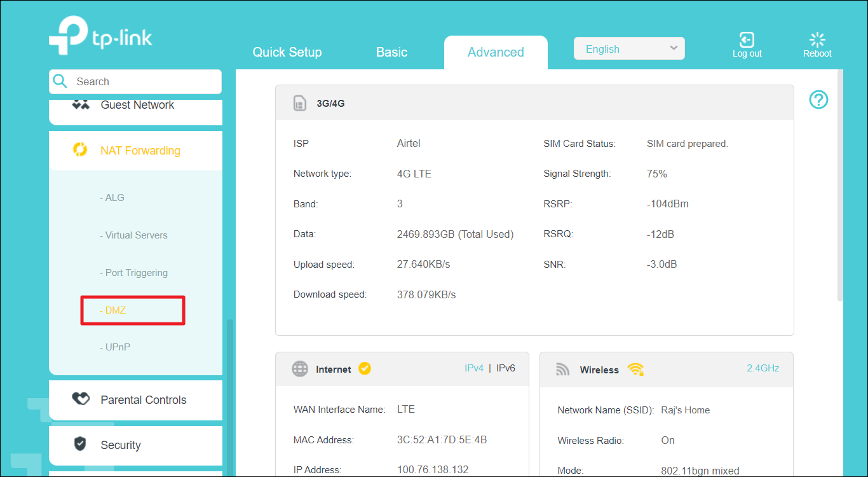Viewport: 868px width, 477px height.
Task: Click the search magnifier icon
Action: pyautogui.click(x=60, y=81)
